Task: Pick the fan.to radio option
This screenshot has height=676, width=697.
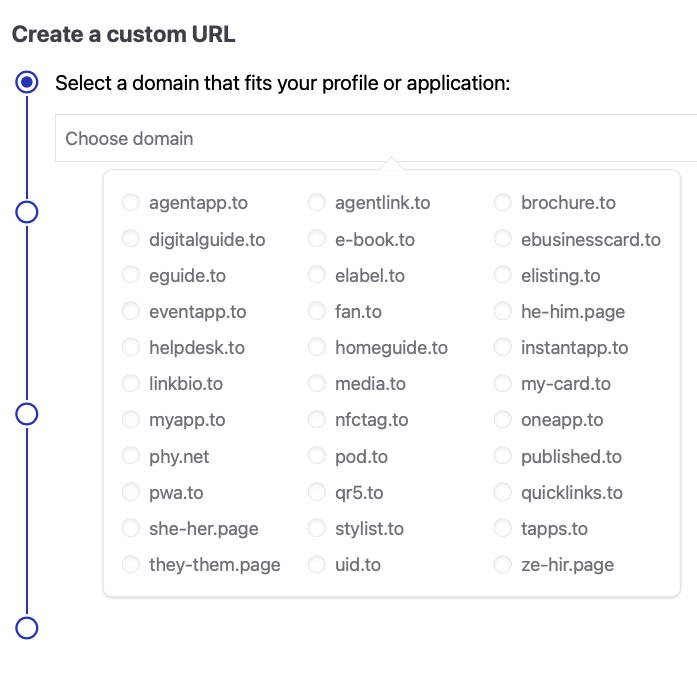Action: coord(317,312)
